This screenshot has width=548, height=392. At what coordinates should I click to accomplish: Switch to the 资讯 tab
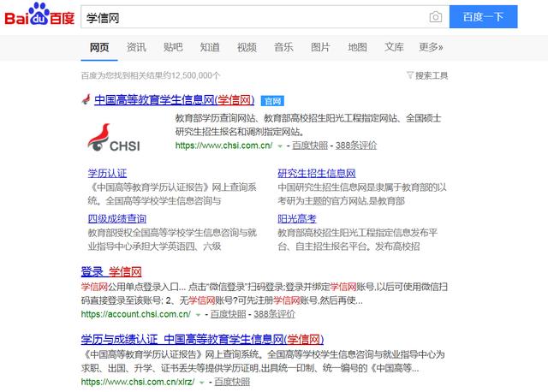[136, 46]
